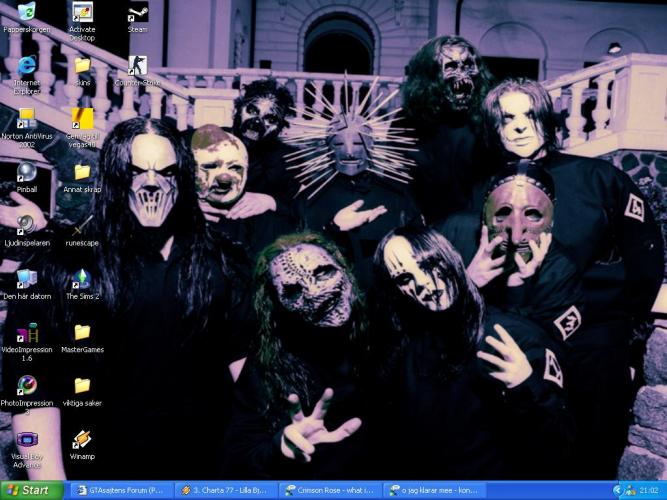Click the PhotoImpression 3 shortcut

pyautogui.click(x=27, y=386)
